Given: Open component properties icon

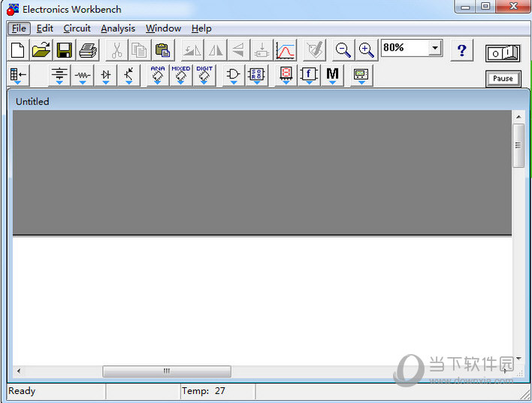Looking at the screenshot, I should click(x=315, y=50).
